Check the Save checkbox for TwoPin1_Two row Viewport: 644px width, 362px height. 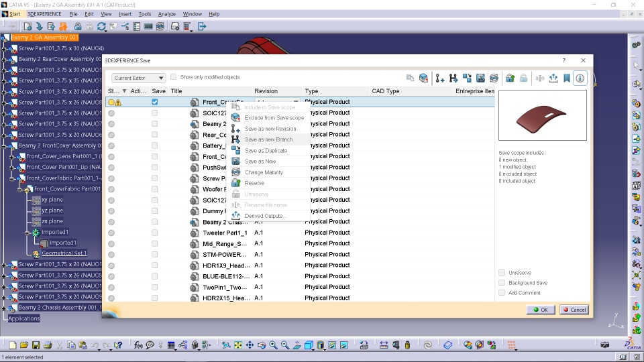154,287
